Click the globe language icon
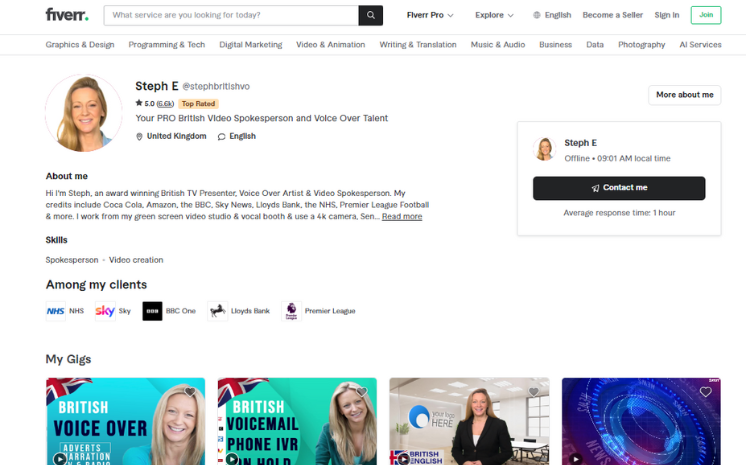The height and width of the screenshot is (465, 746). [537, 15]
